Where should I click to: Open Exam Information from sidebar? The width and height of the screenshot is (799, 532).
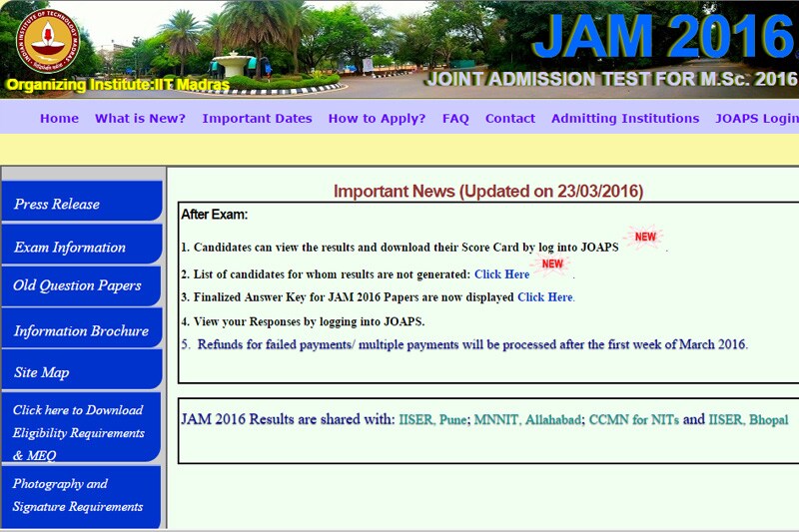coord(81,247)
